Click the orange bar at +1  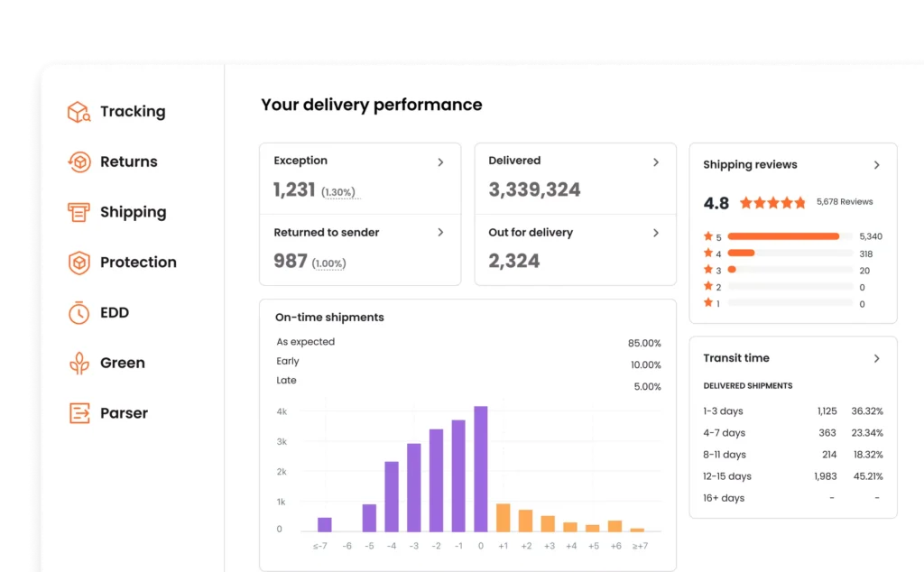point(504,518)
